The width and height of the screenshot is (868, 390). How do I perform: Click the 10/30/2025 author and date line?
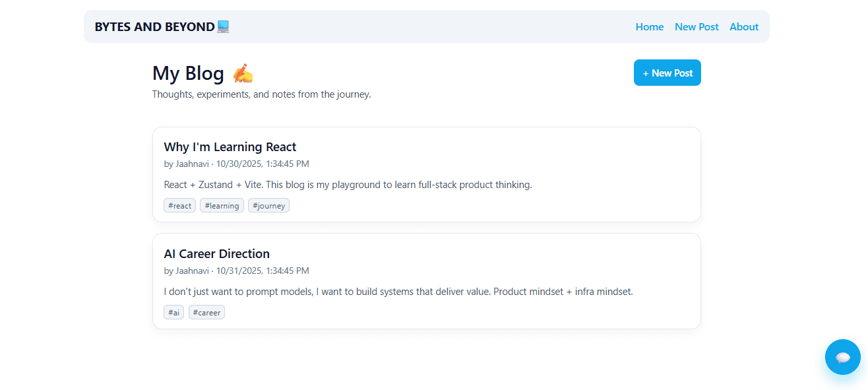236,164
